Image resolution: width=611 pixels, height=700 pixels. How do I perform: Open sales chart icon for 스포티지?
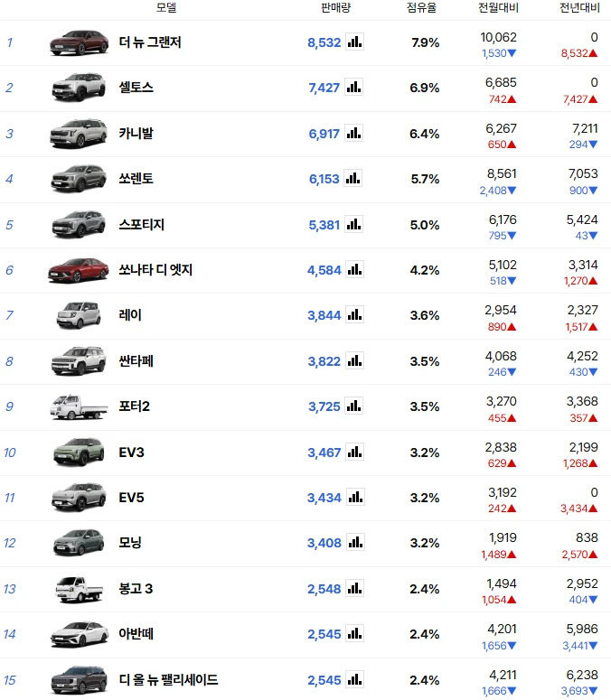point(353,224)
